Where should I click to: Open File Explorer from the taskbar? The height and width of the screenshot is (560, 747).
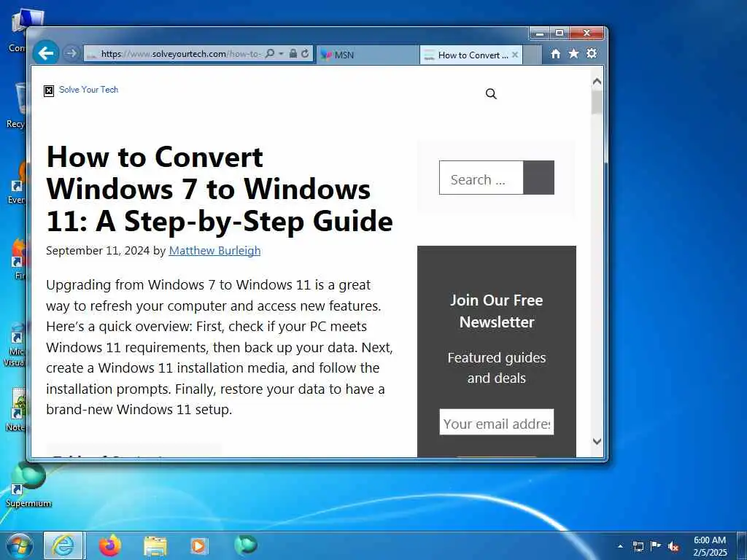point(155,546)
